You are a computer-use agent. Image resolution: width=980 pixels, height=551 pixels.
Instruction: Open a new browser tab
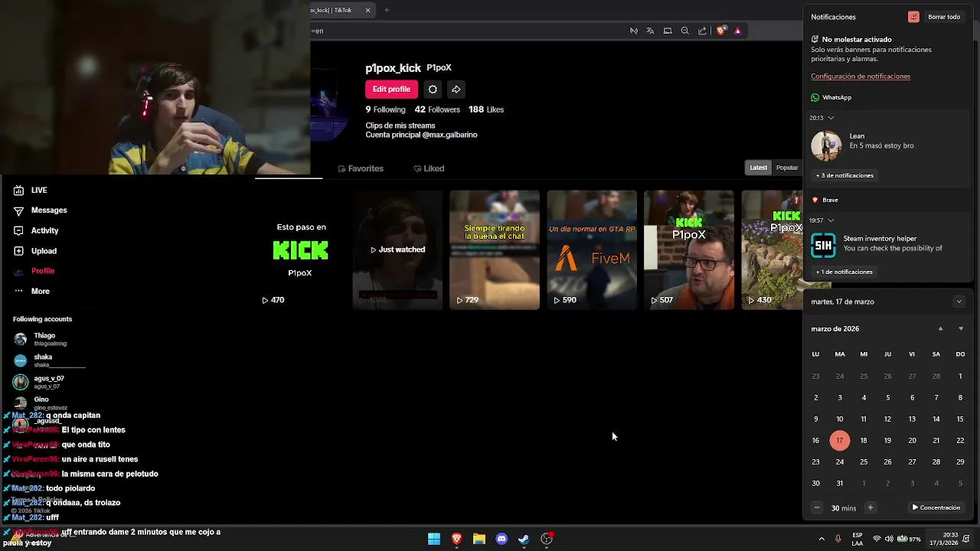point(387,10)
